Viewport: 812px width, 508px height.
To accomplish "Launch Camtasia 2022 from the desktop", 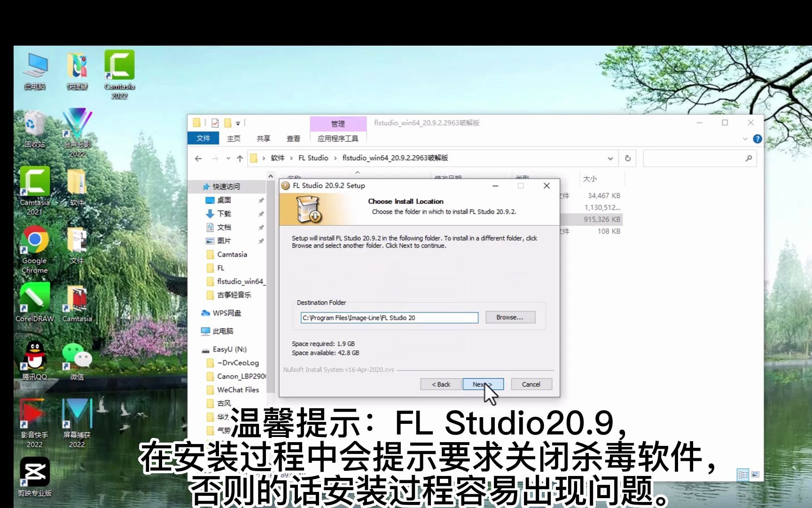I will coord(119,74).
